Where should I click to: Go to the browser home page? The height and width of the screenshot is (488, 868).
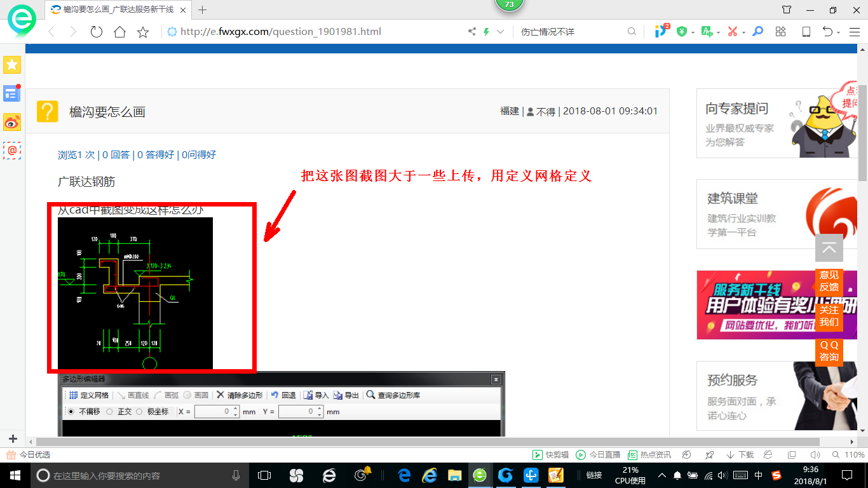(x=119, y=32)
